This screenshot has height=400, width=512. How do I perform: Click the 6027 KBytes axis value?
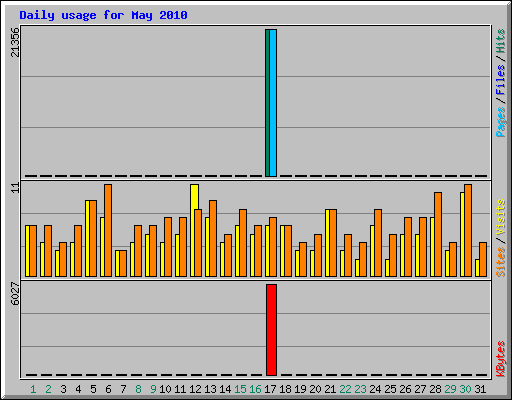pos(15,294)
